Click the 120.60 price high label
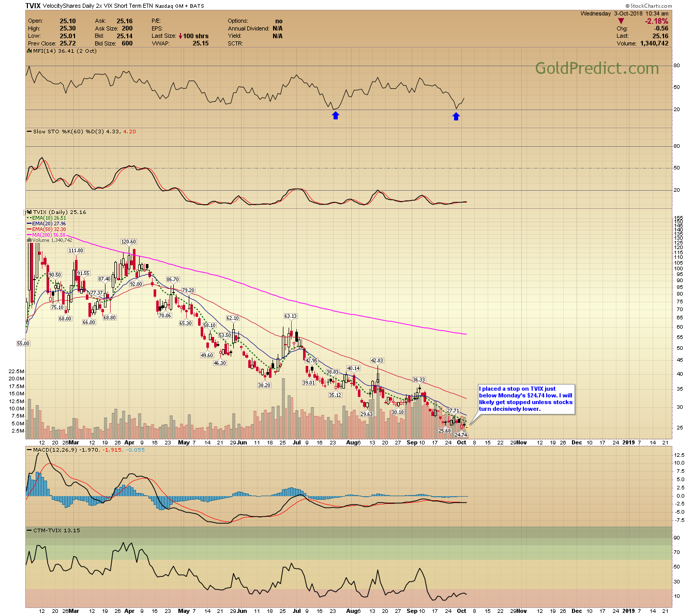This screenshot has height=616, width=693. [x=128, y=242]
